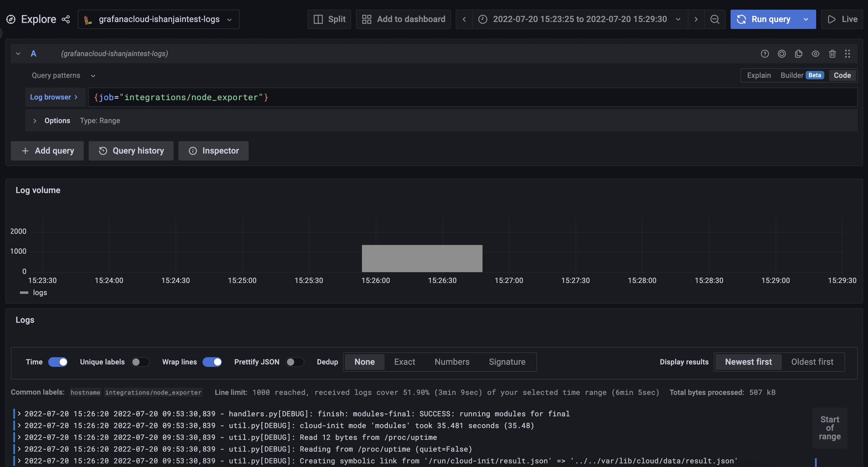Viewport: 868px width, 467px height.
Task: Click Add to dashboard button
Action: 403,19
